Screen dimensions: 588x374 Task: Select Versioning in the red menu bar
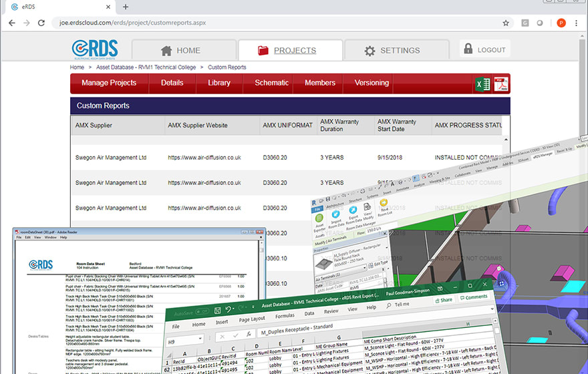(372, 83)
